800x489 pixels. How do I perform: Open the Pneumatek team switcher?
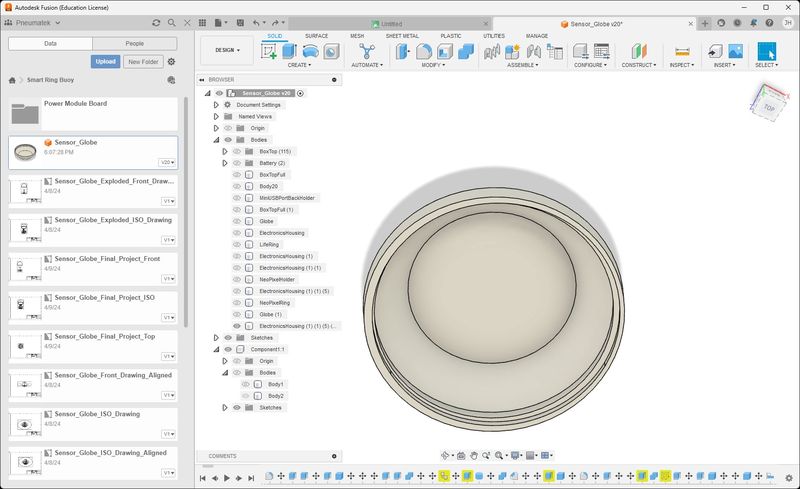(x=33, y=23)
